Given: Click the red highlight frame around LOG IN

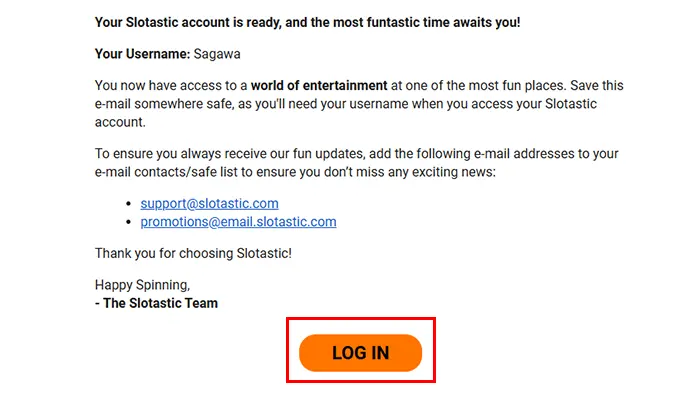Looking at the screenshot, I should point(361,320).
